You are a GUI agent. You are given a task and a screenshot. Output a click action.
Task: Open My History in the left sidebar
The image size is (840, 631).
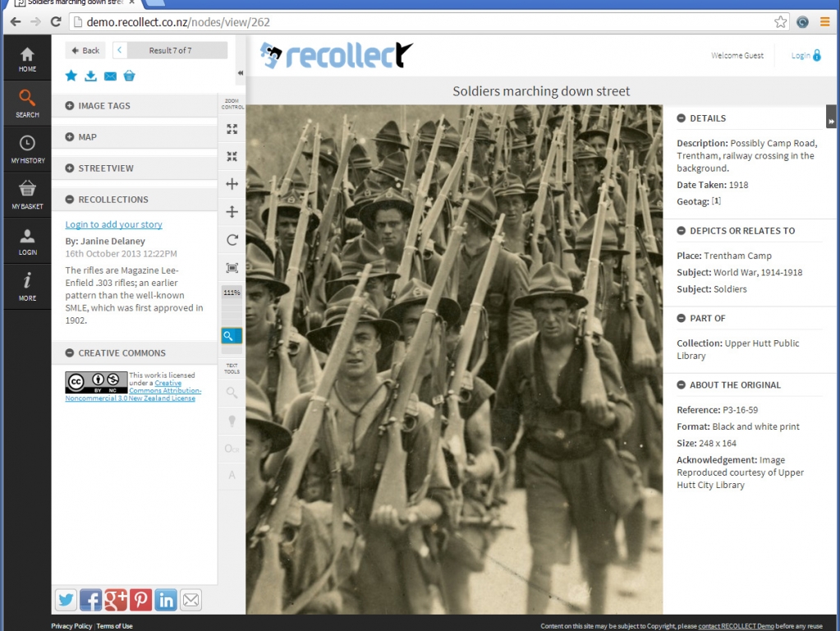27,149
